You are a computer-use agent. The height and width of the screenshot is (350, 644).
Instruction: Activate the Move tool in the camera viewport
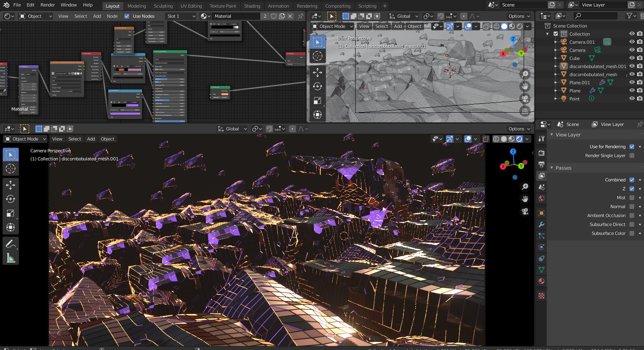tap(11, 185)
